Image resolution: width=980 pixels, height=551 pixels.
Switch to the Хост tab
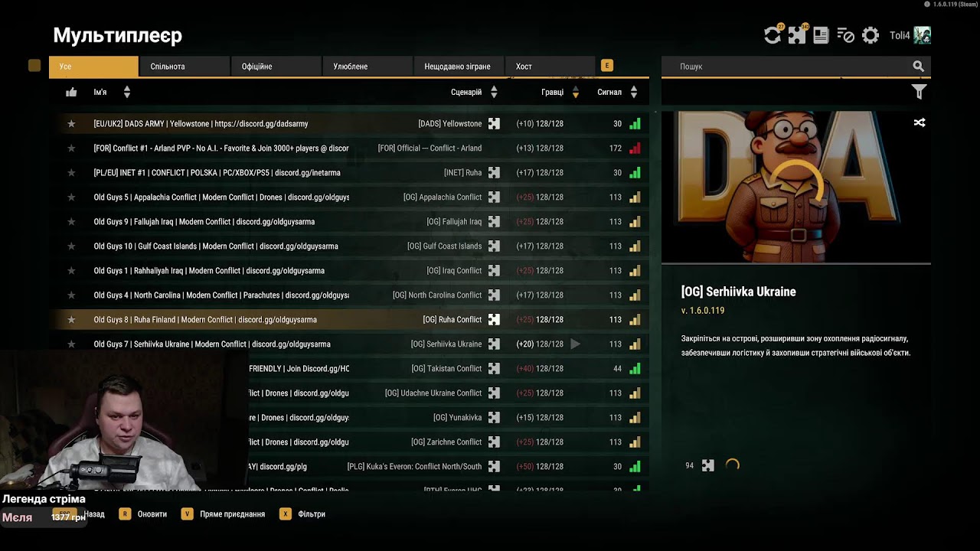[x=550, y=67]
